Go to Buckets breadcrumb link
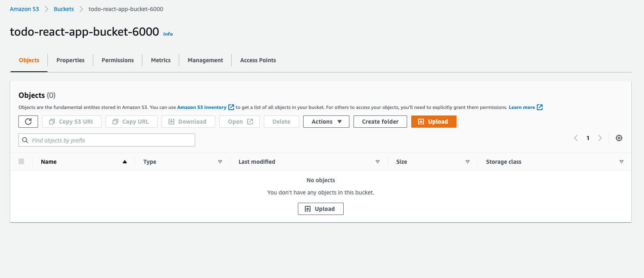 (x=64, y=9)
